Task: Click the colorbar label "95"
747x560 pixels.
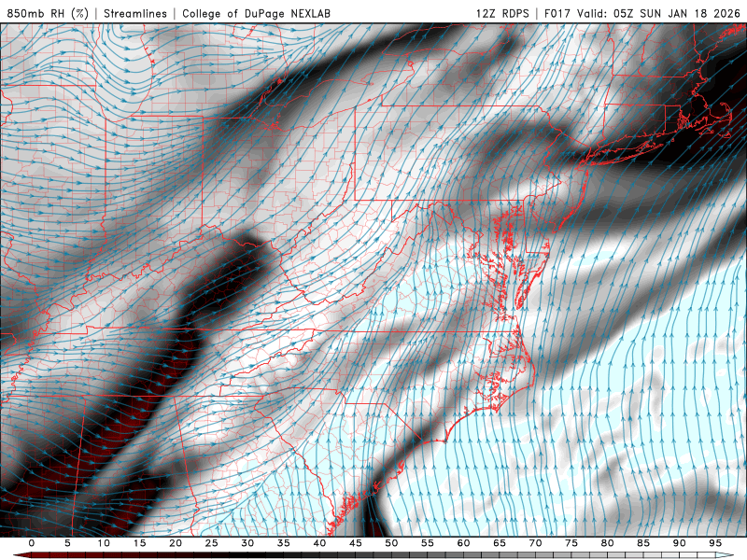Action: [x=715, y=543]
